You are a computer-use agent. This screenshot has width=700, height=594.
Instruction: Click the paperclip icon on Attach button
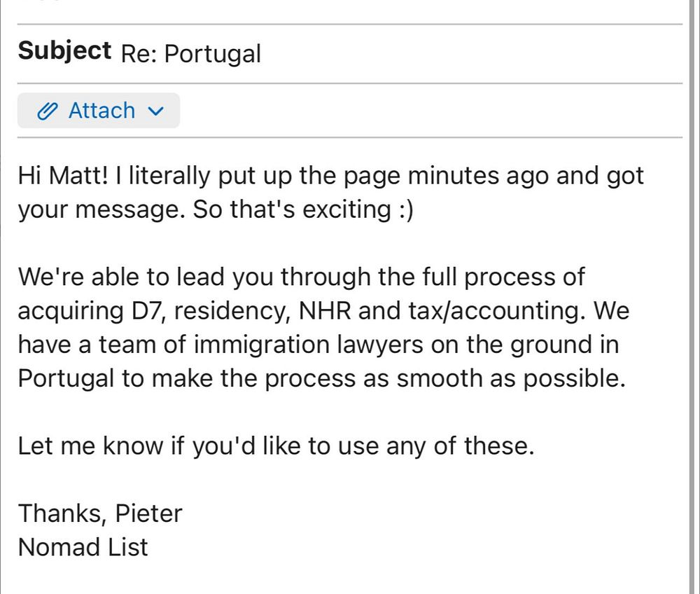(x=48, y=111)
